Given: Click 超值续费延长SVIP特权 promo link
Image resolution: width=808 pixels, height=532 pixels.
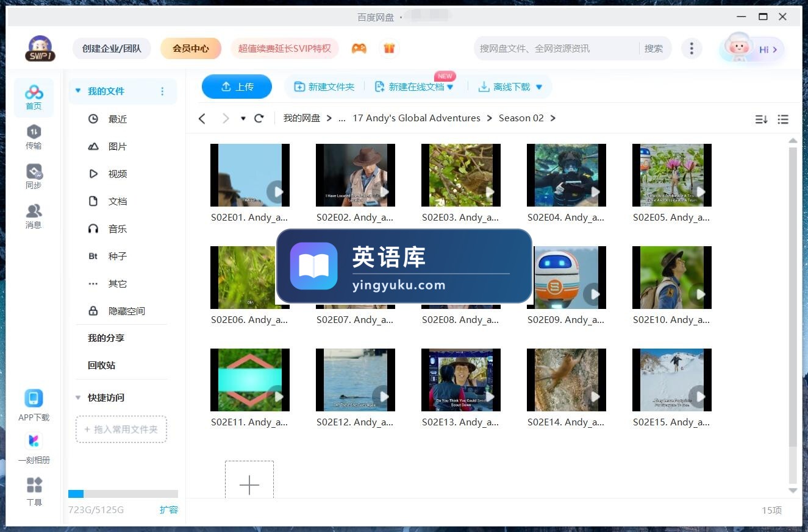Looking at the screenshot, I should click(285, 48).
